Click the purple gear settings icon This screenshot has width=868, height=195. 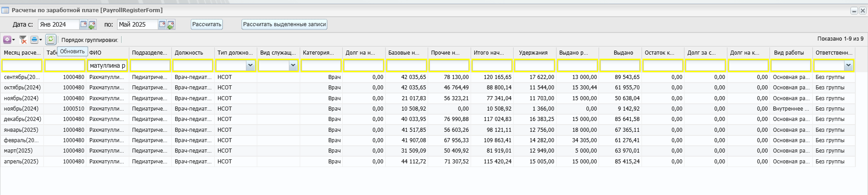click(x=7, y=40)
